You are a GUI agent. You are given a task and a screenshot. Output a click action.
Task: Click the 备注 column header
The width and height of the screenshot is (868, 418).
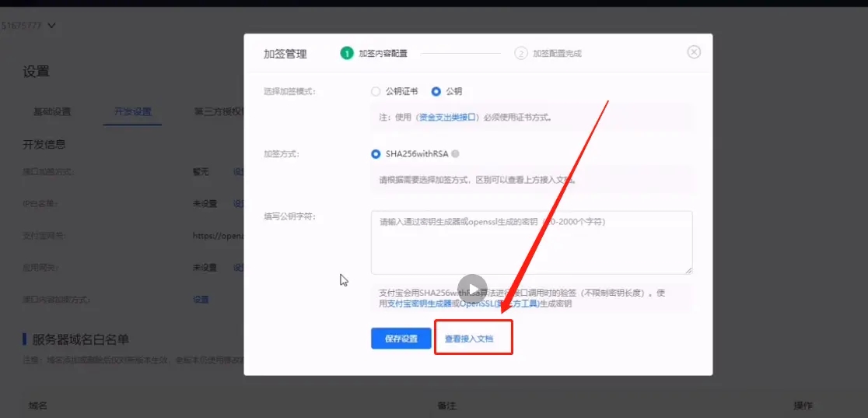(x=446, y=406)
